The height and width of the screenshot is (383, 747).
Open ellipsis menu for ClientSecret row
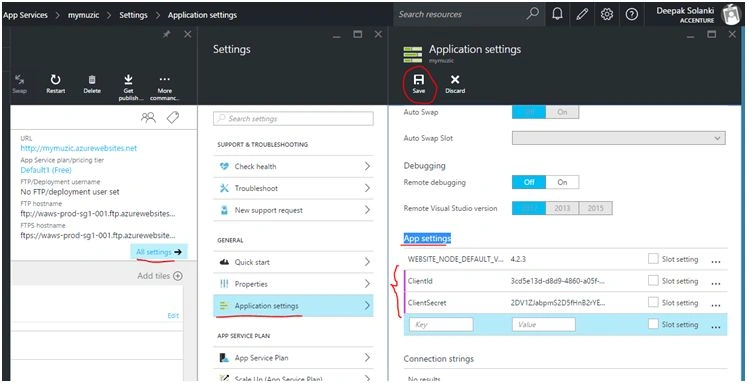[x=716, y=305]
